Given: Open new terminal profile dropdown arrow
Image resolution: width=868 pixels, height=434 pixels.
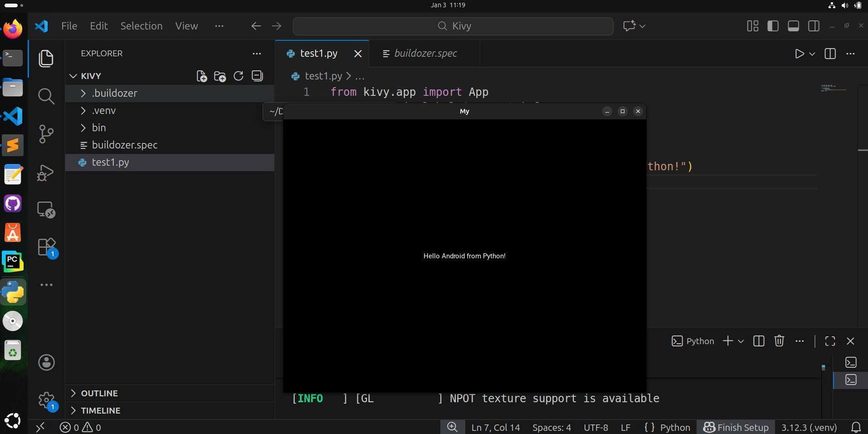Looking at the screenshot, I should (741, 341).
